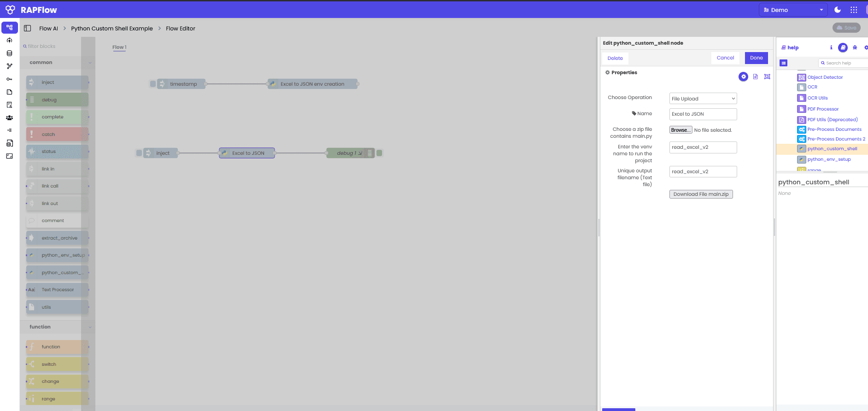Image resolution: width=868 pixels, height=411 pixels.
Task: Open the flow editor sidebar icon
Action: 9,28
